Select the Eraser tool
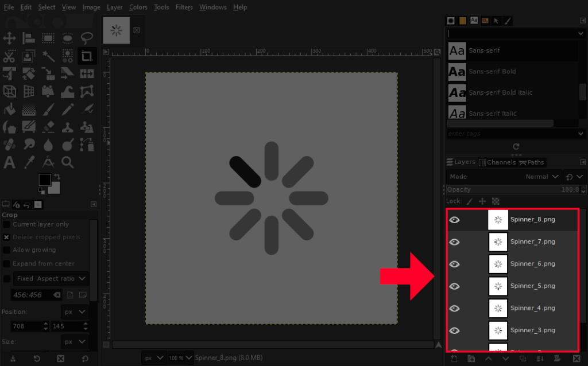588x366 pixels. tap(48, 127)
